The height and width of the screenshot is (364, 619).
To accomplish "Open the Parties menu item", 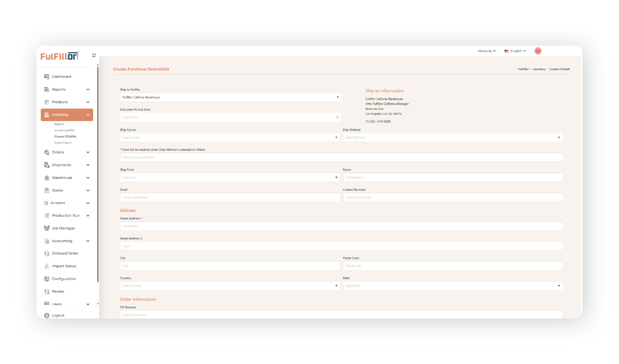I will click(x=58, y=292).
